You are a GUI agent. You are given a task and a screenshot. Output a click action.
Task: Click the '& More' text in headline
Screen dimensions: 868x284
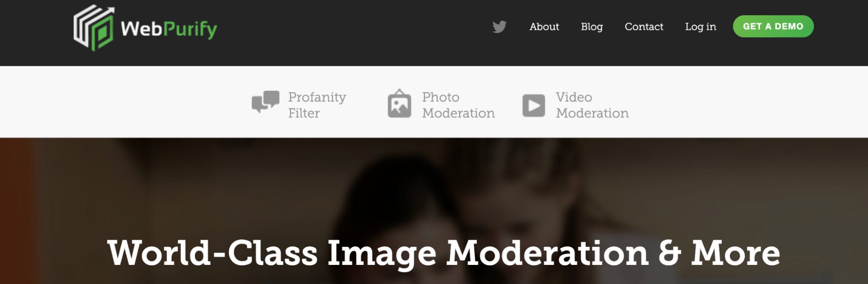pyautogui.click(x=719, y=253)
